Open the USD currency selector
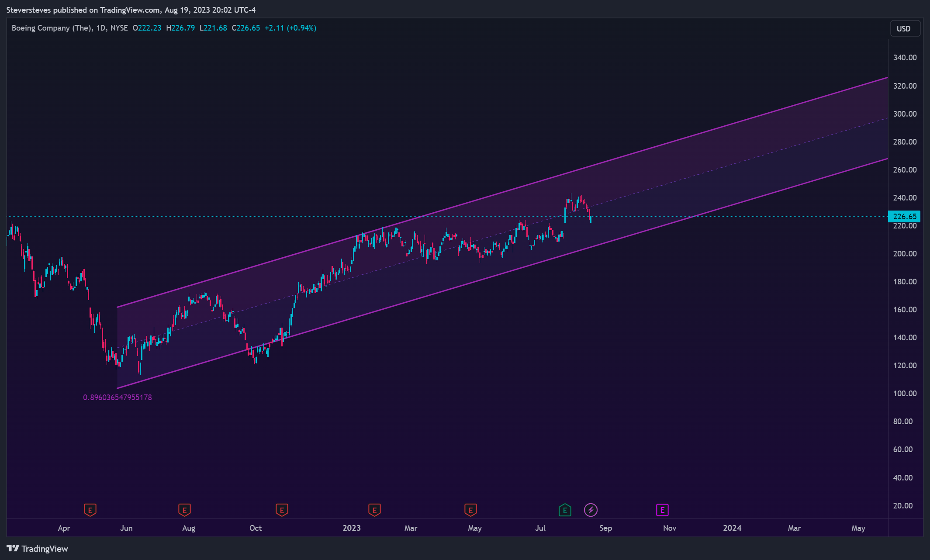The width and height of the screenshot is (930, 560). click(x=905, y=28)
